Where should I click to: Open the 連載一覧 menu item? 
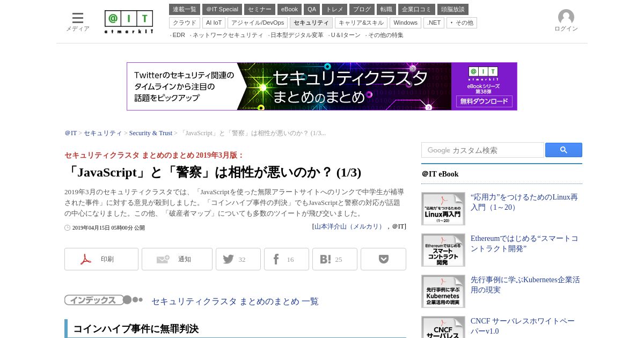click(x=185, y=9)
